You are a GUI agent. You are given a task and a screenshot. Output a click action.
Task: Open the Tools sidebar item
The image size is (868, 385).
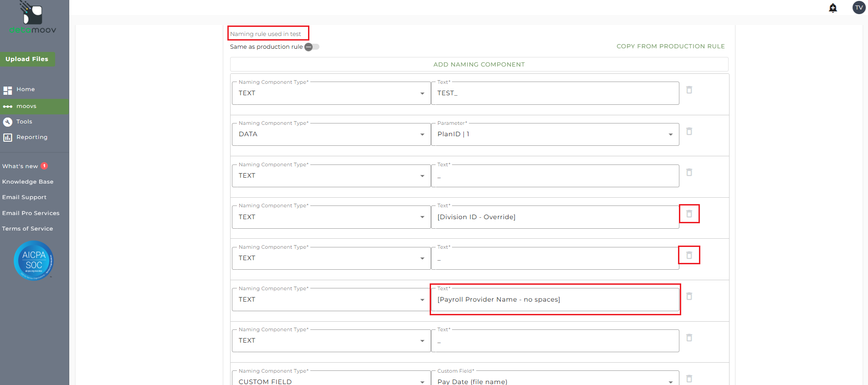click(24, 122)
